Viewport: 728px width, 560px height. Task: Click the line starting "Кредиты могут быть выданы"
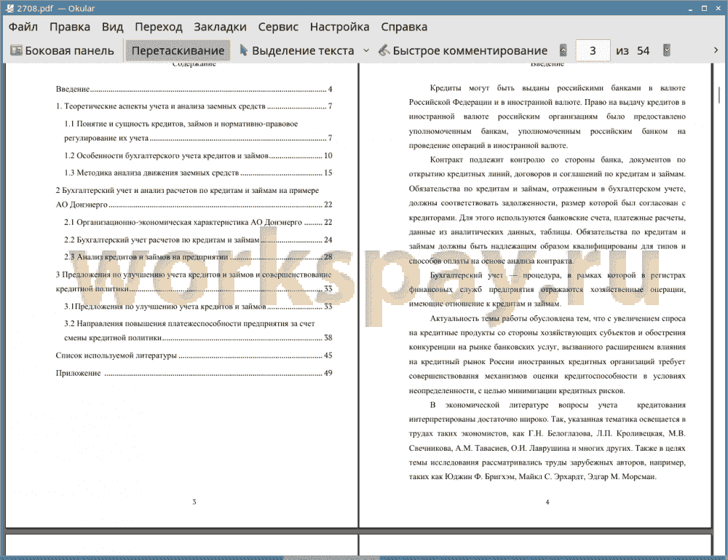pos(558,88)
